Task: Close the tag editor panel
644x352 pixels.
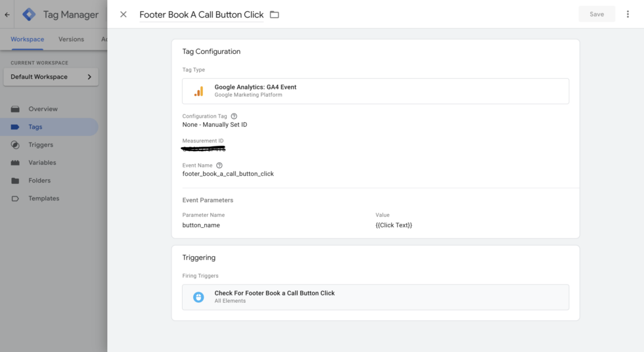Action: coord(124,14)
